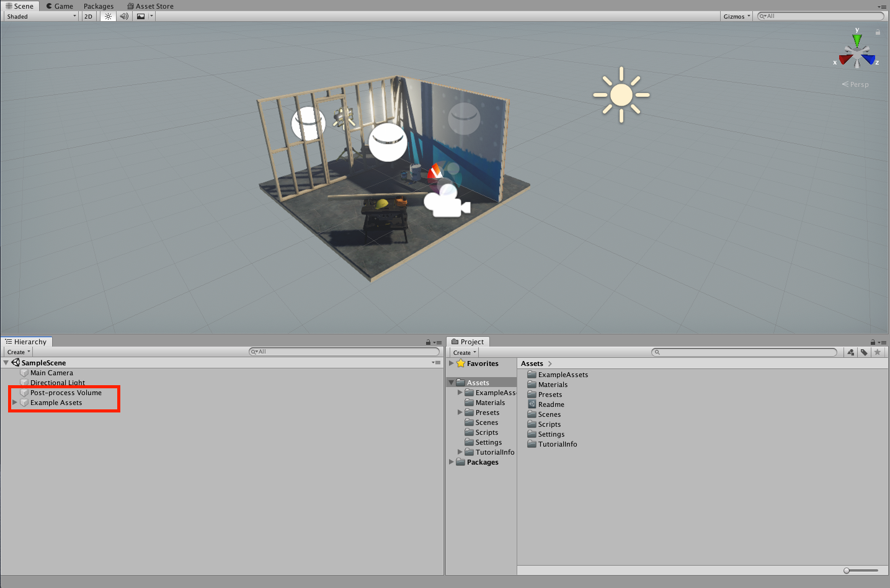Open the Asset Store tab
Image resolution: width=890 pixels, height=588 pixels.
150,6
